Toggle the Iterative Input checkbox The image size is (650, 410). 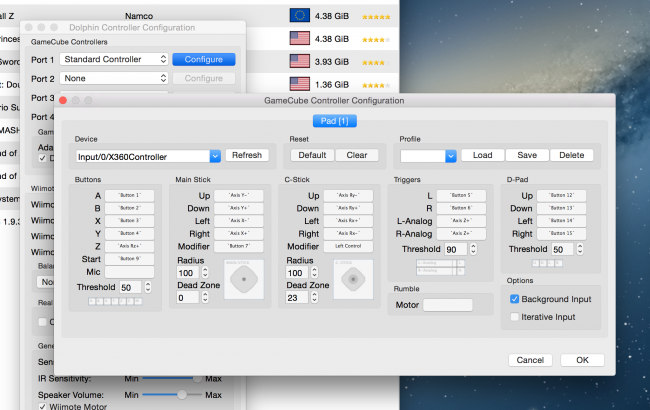point(514,317)
